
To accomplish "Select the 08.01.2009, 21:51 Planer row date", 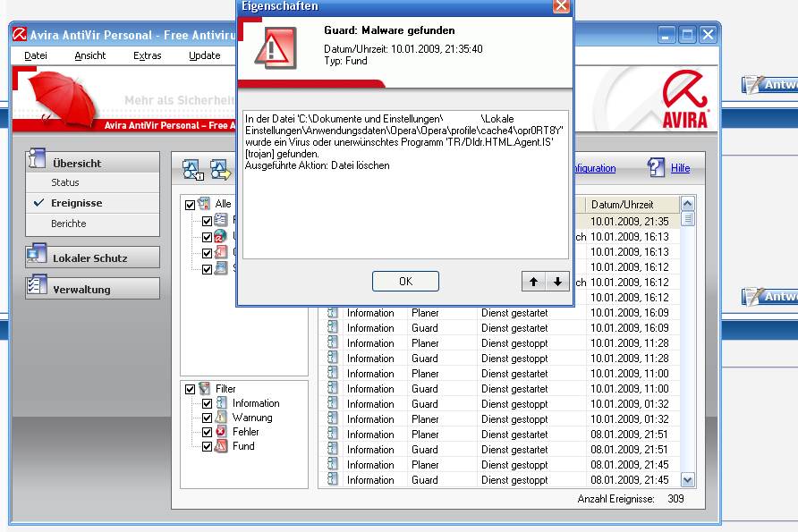I will 629,435.
